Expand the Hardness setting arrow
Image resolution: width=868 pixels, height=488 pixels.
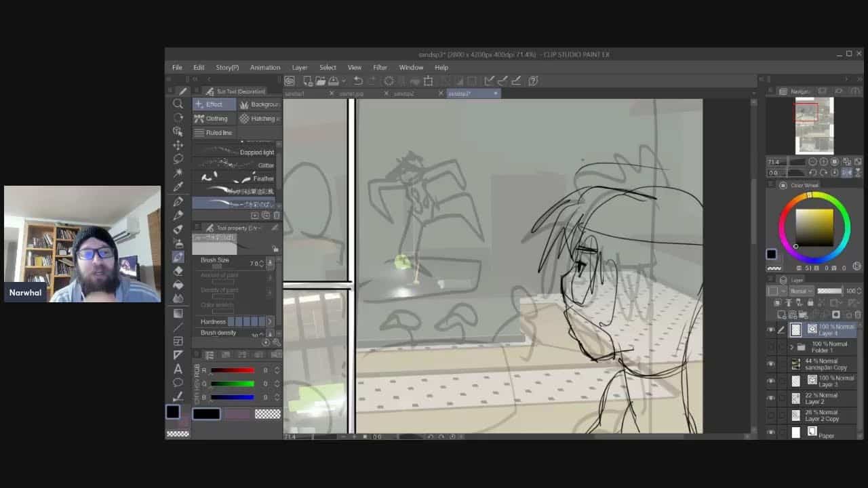click(270, 321)
